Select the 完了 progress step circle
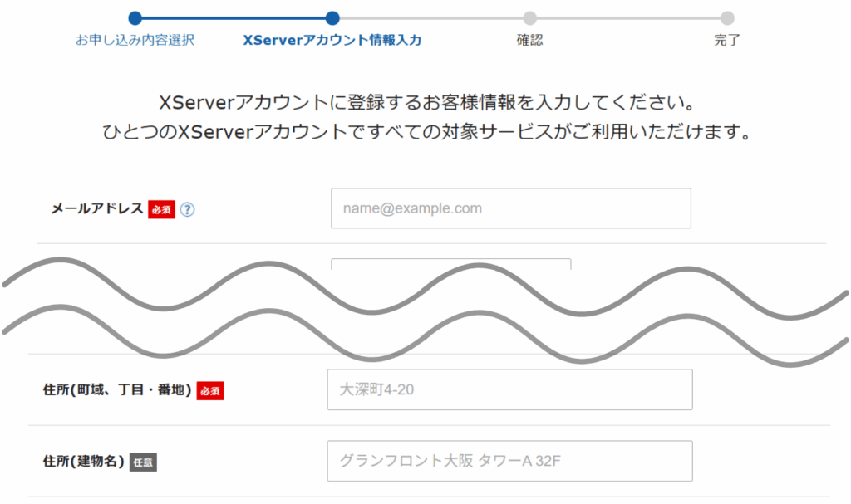Viewport: 851px width, 504px height. (x=727, y=18)
